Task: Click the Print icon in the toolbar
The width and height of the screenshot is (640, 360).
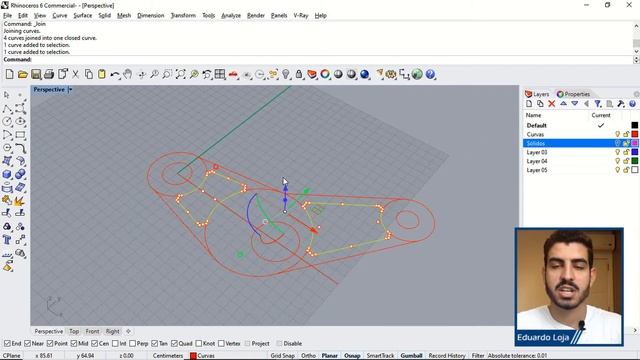Action: point(49,74)
